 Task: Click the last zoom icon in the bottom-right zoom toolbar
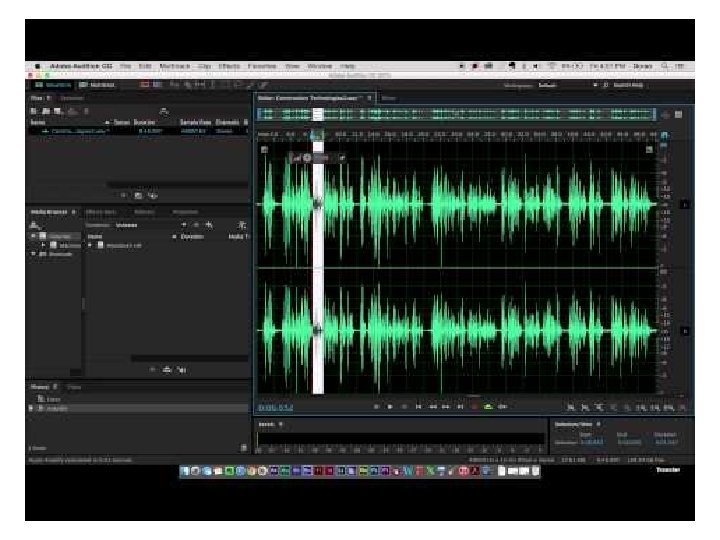[682, 407]
